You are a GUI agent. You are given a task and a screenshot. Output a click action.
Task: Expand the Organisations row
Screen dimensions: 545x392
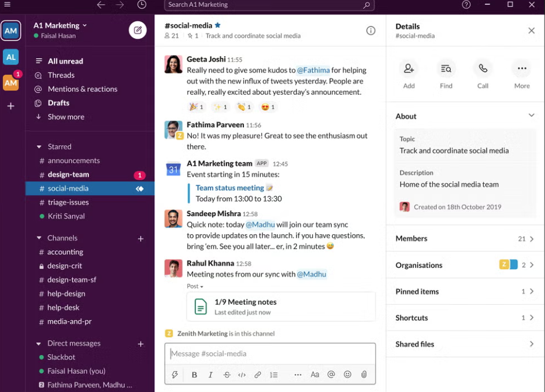(465, 265)
